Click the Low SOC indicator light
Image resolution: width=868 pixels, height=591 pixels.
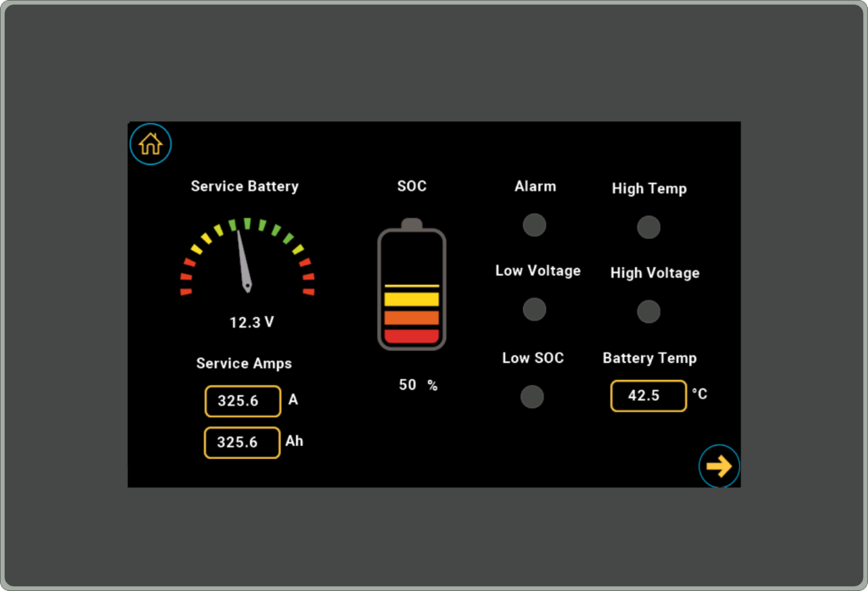pyautogui.click(x=532, y=397)
